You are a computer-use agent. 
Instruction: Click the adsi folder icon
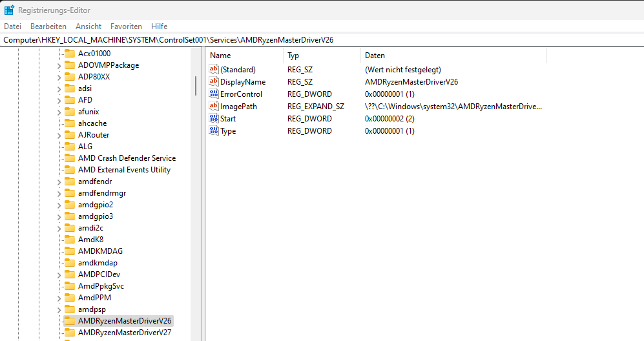pos(70,88)
